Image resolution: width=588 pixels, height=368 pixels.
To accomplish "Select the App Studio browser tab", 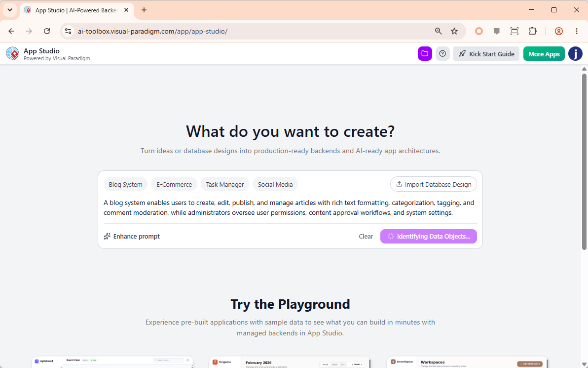I will tap(76, 10).
